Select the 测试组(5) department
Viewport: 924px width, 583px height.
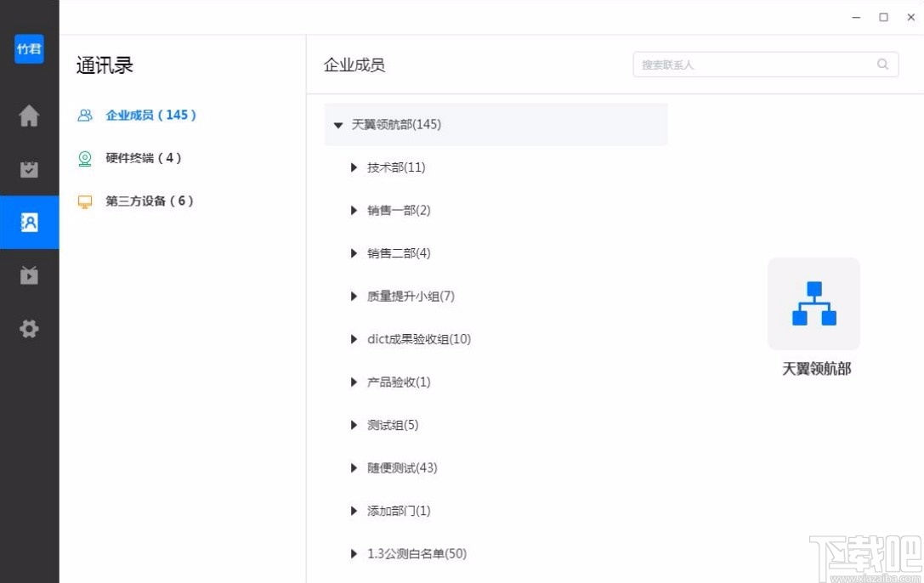click(393, 425)
